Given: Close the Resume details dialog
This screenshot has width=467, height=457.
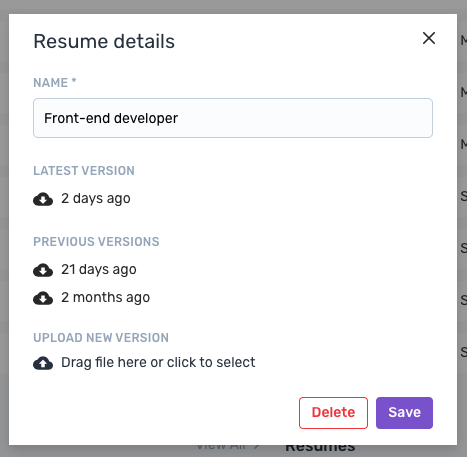Looking at the screenshot, I should pyautogui.click(x=429, y=38).
